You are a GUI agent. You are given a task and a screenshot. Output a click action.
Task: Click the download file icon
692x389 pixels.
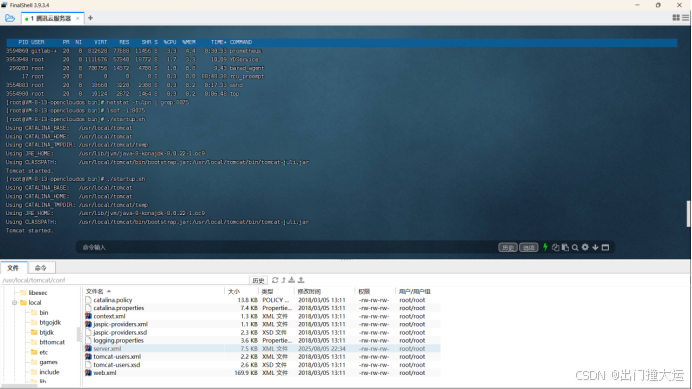(292, 280)
